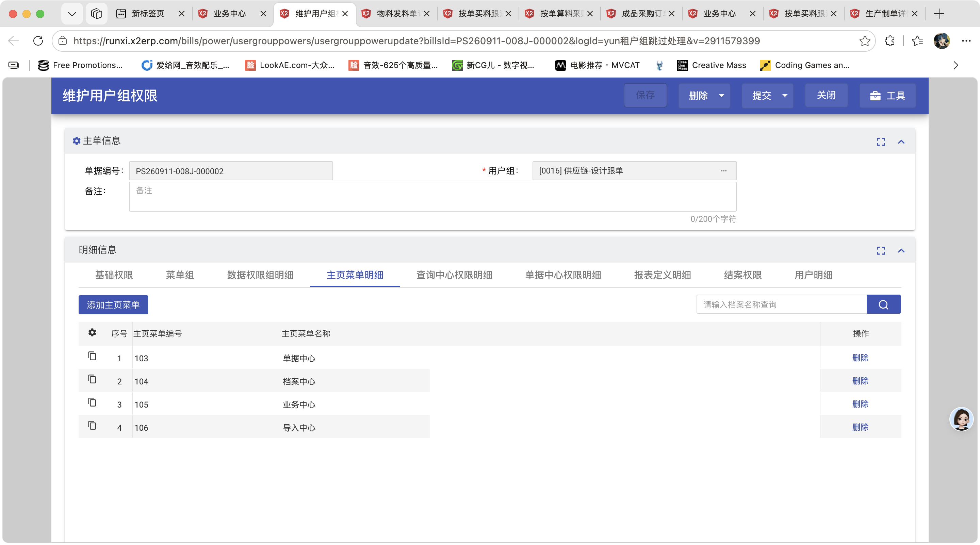The image size is (980, 545).
Task: Delete the 导入中心 row
Action: [x=860, y=427]
